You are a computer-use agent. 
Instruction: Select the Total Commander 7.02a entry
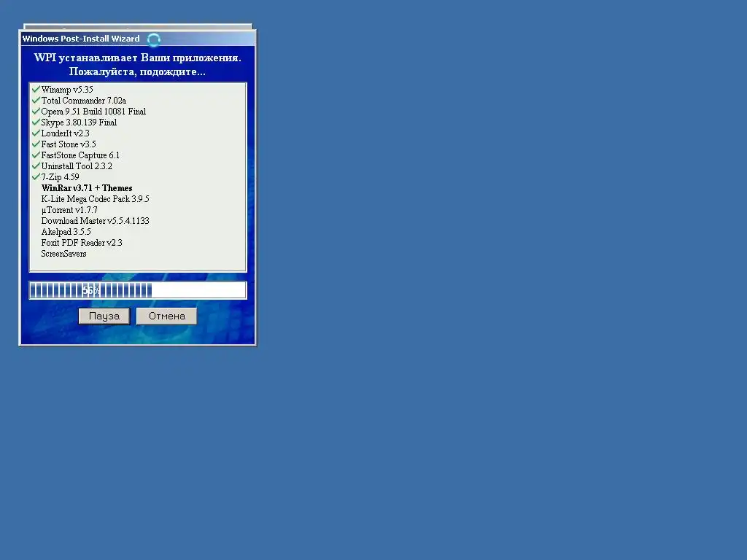coord(83,101)
